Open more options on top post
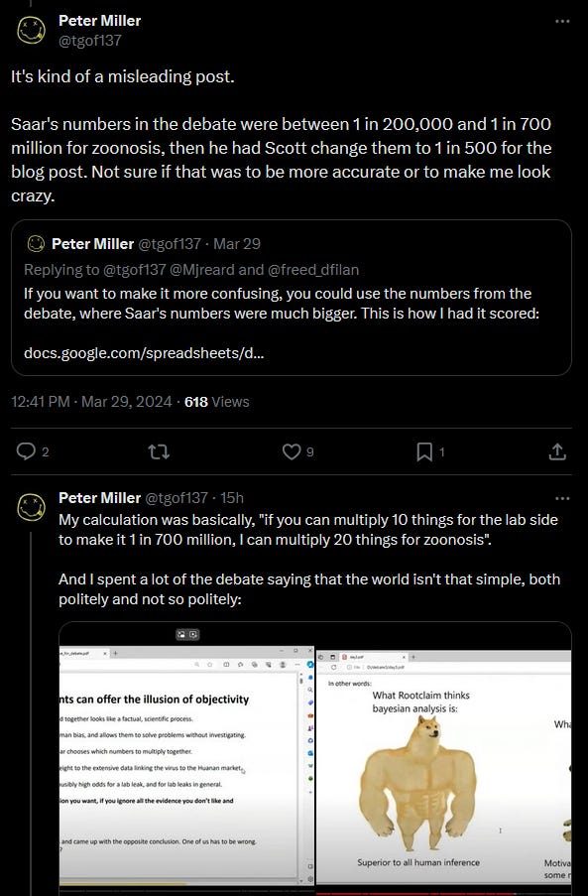The width and height of the screenshot is (588, 896). coord(562,21)
